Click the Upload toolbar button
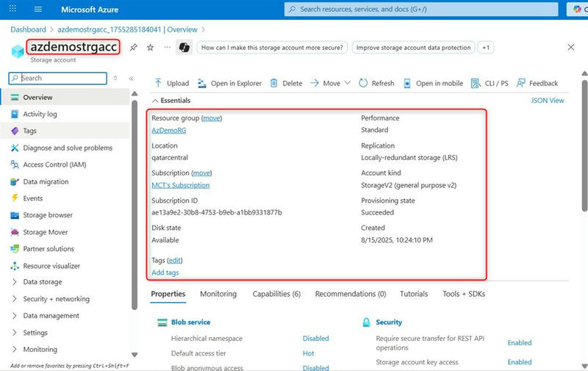Viewport: 588px width, 371px height. [x=172, y=83]
